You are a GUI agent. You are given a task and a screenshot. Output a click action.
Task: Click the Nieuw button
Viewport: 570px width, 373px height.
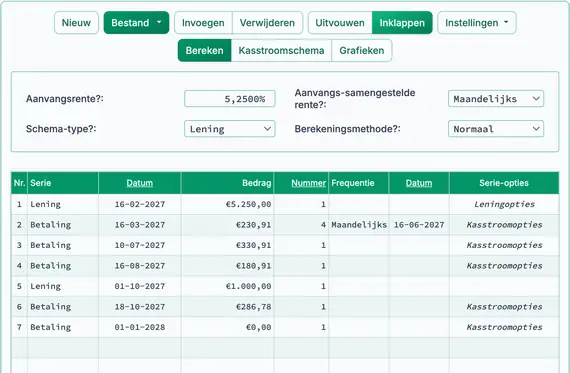point(76,23)
